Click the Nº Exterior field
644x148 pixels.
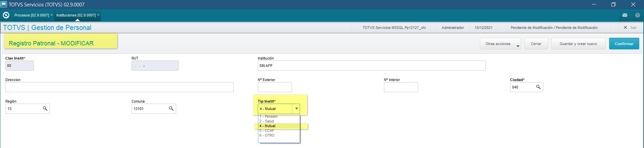(x=275, y=87)
